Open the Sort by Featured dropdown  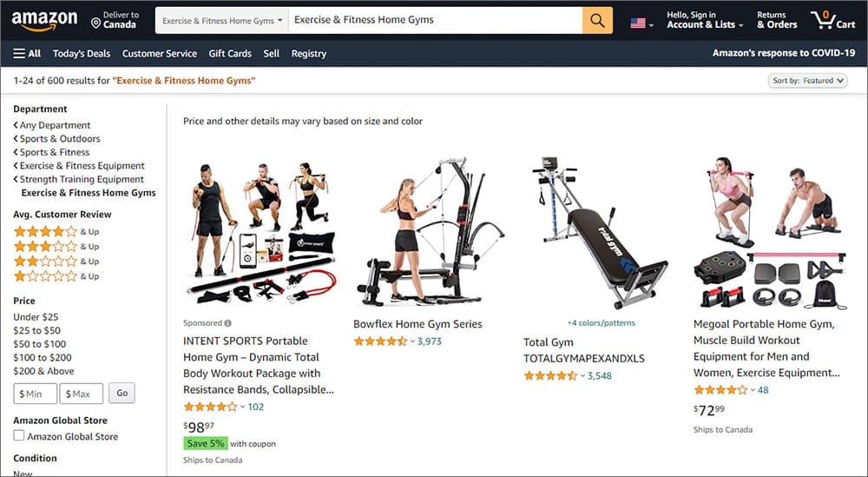(x=807, y=80)
